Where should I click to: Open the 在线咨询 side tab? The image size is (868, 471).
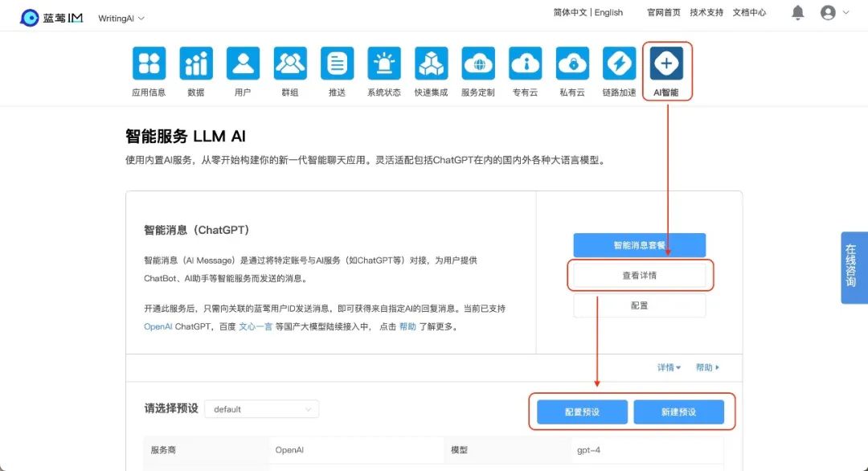click(x=853, y=268)
